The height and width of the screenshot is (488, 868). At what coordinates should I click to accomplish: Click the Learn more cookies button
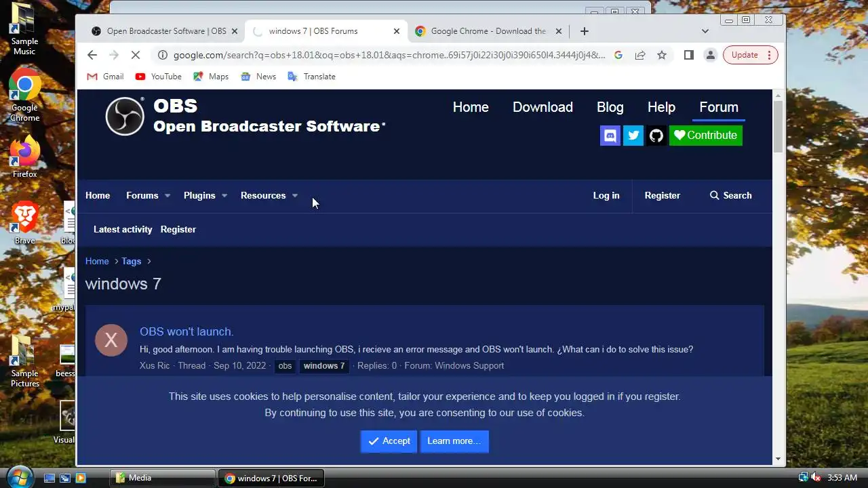[454, 441]
